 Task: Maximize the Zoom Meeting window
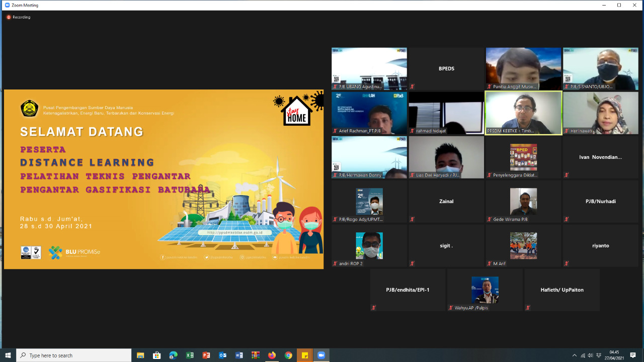point(619,5)
